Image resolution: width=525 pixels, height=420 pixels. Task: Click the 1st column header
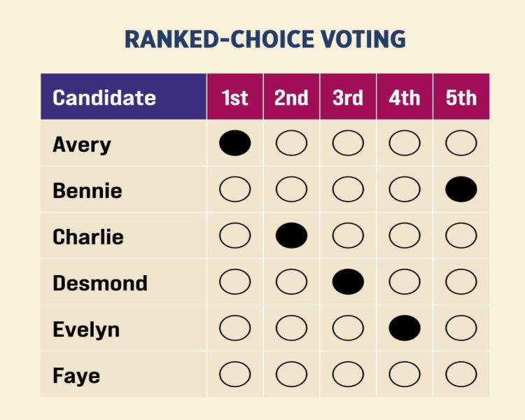(x=234, y=97)
